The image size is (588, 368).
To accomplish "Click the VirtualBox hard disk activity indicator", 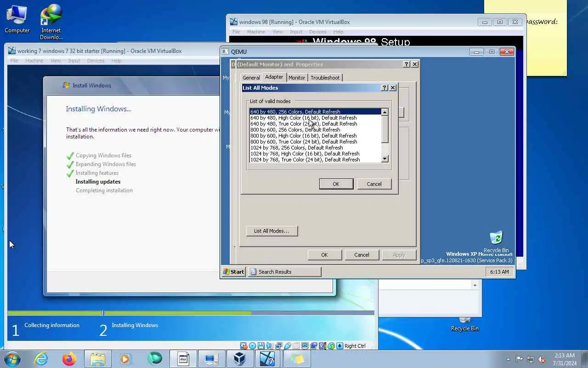I will pos(243,346).
